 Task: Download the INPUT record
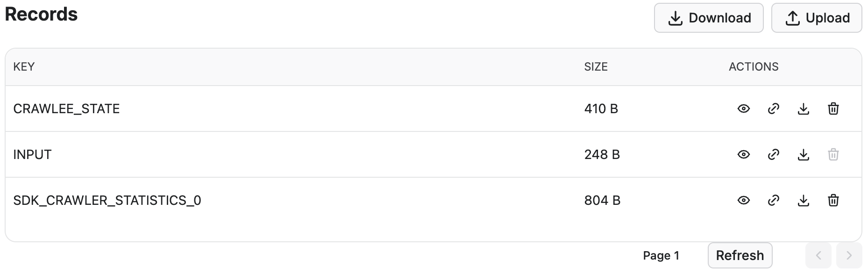tap(803, 155)
